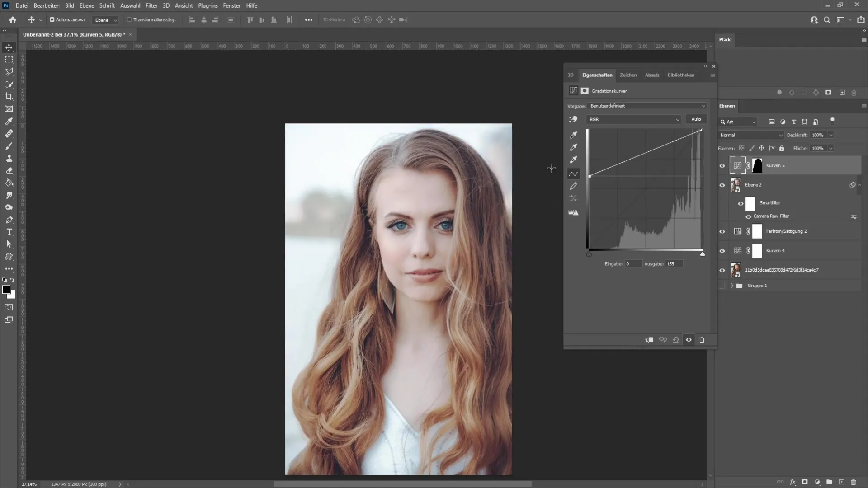Screen dimensions: 868x488
Task: Click the Auto button in curves panel
Action: [696, 118]
